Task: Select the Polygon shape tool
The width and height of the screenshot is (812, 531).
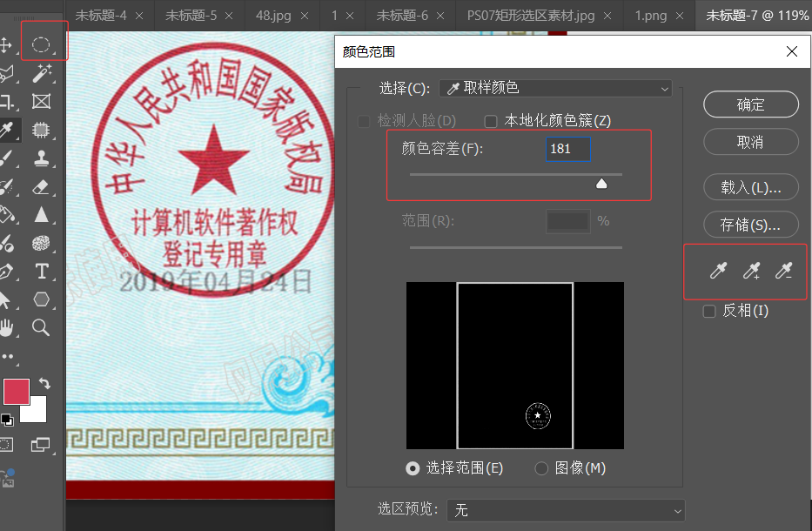Action: click(42, 299)
